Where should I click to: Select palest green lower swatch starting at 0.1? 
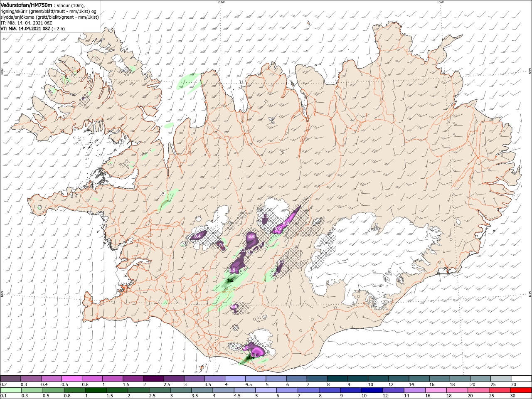tap(10, 390)
